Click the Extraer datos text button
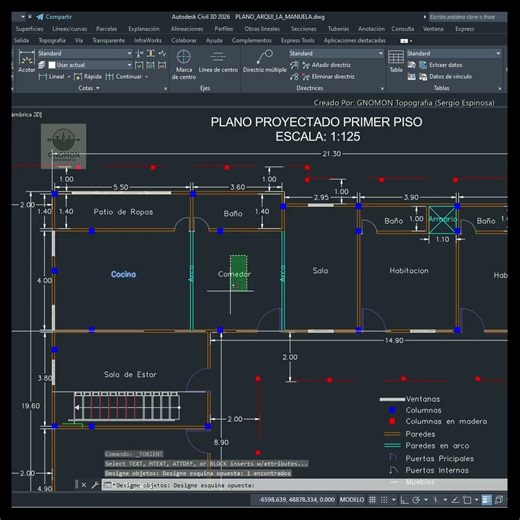Screen dimensions: 520x520 click(446, 65)
